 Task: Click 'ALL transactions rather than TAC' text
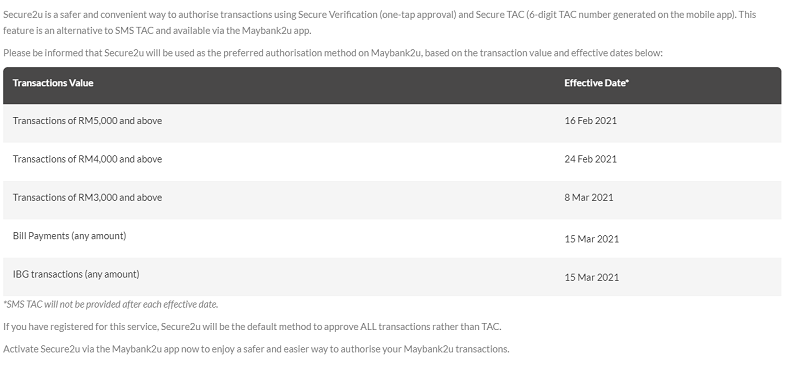(431, 327)
